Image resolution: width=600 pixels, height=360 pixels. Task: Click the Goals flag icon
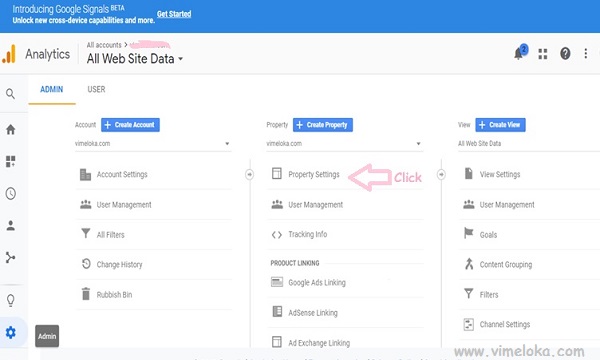click(x=468, y=233)
